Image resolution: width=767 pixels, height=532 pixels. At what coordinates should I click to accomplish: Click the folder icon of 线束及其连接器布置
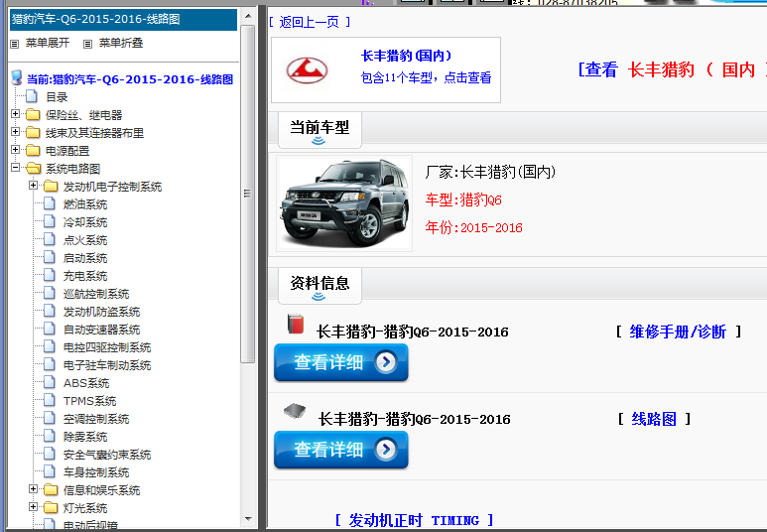[33, 132]
